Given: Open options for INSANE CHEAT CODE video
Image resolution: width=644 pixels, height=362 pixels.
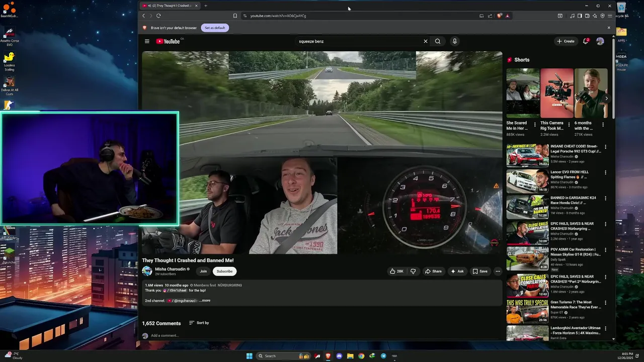Looking at the screenshot, I should coord(605,147).
